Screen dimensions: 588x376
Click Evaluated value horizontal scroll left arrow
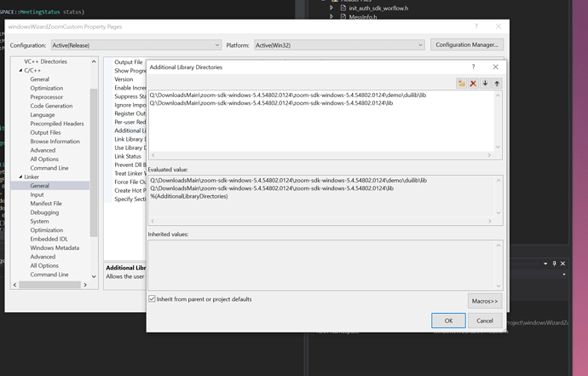tap(153, 221)
